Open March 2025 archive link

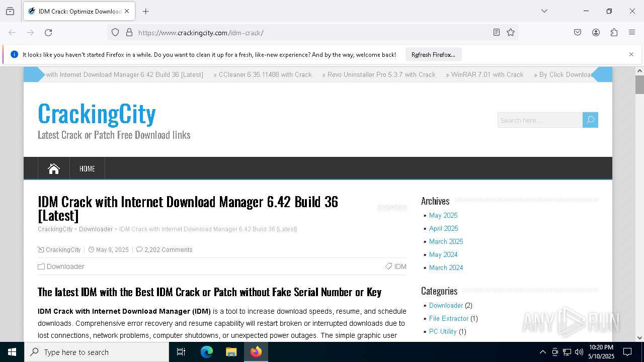446,241
